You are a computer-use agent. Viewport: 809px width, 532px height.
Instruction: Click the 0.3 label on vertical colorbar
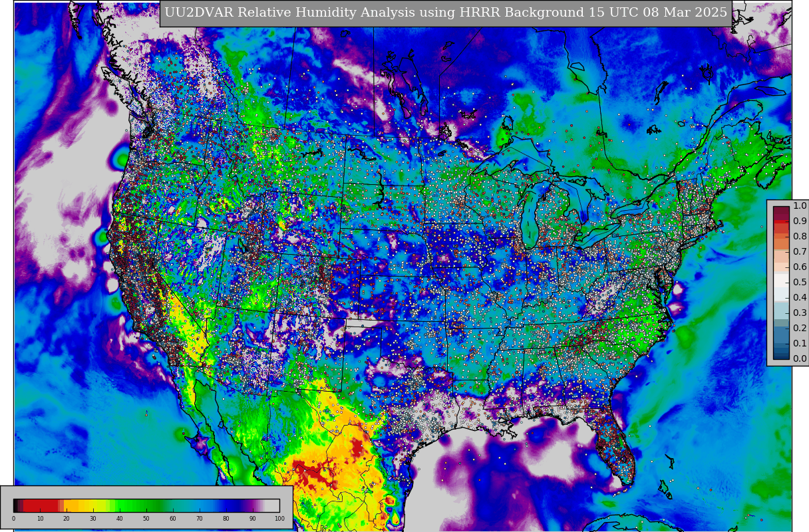coord(800,313)
